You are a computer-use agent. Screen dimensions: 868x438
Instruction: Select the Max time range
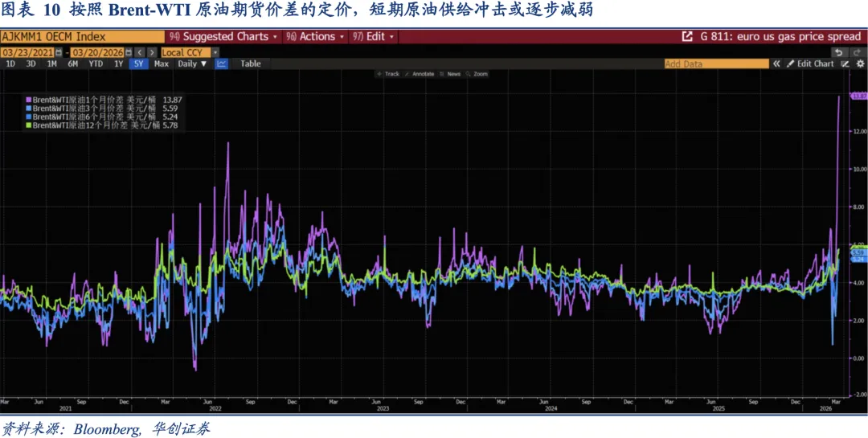click(x=161, y=63)
